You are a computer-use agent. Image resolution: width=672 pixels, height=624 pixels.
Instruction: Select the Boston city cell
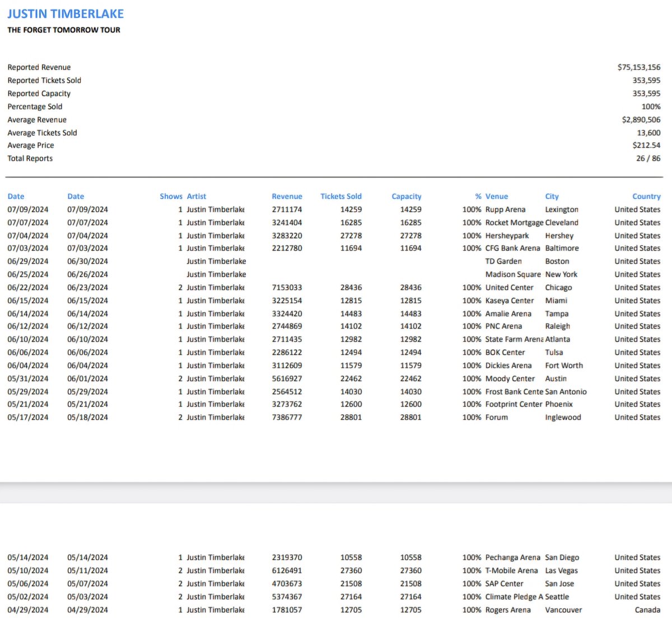(557, 261)
